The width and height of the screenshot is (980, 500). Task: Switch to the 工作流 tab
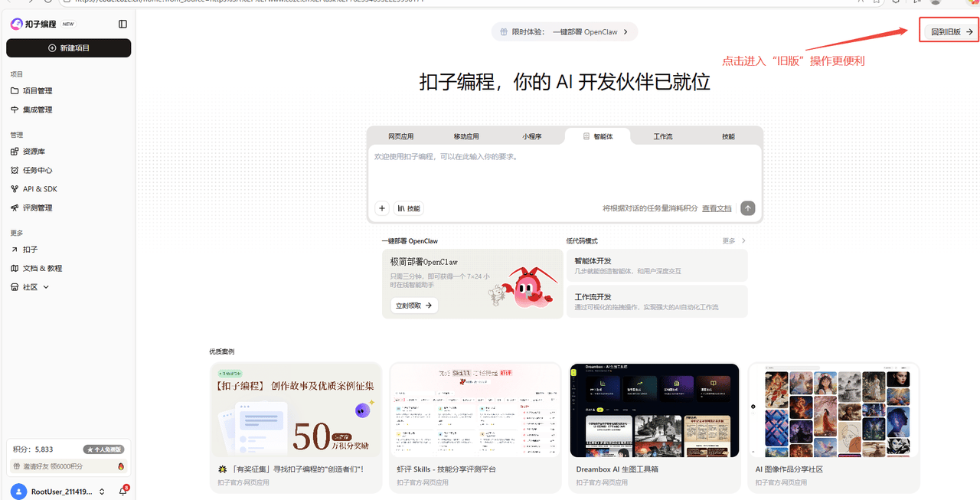click(x=663, y=136)
